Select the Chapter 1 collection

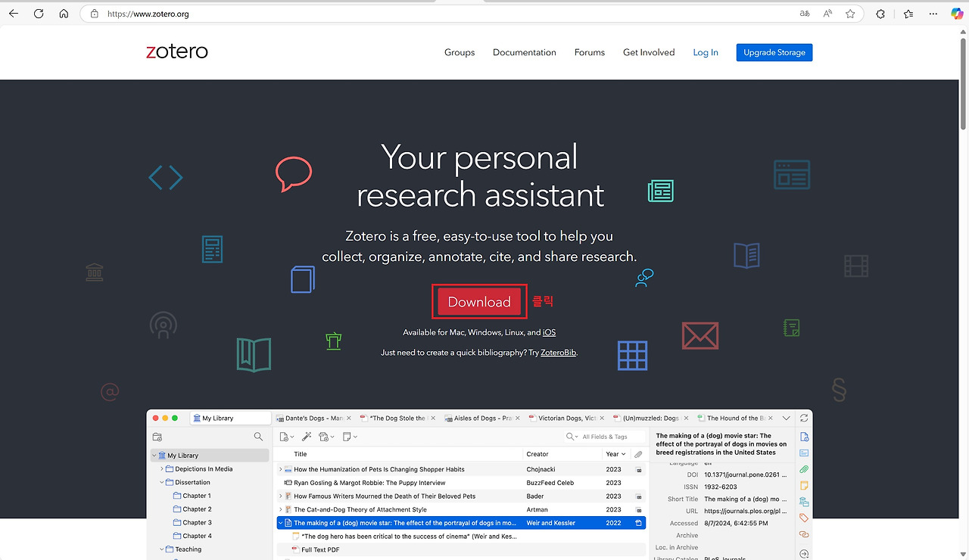pos(197,496)
